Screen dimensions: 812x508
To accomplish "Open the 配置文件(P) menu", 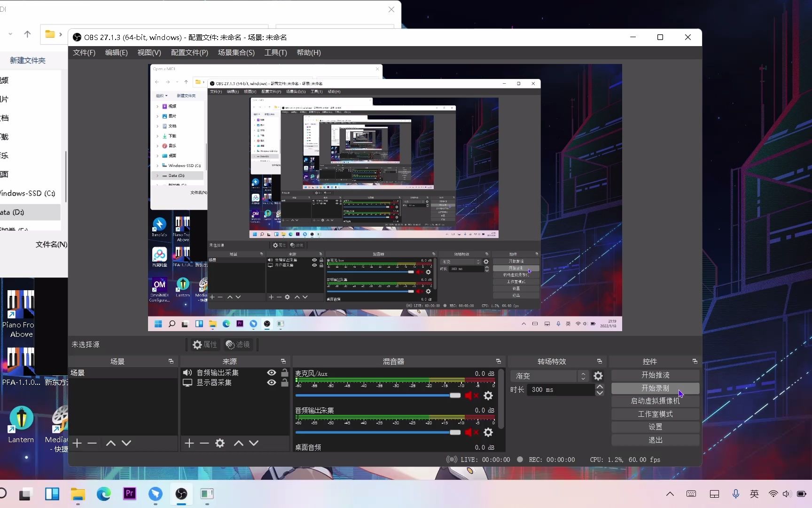I will [x=189, y=53].
